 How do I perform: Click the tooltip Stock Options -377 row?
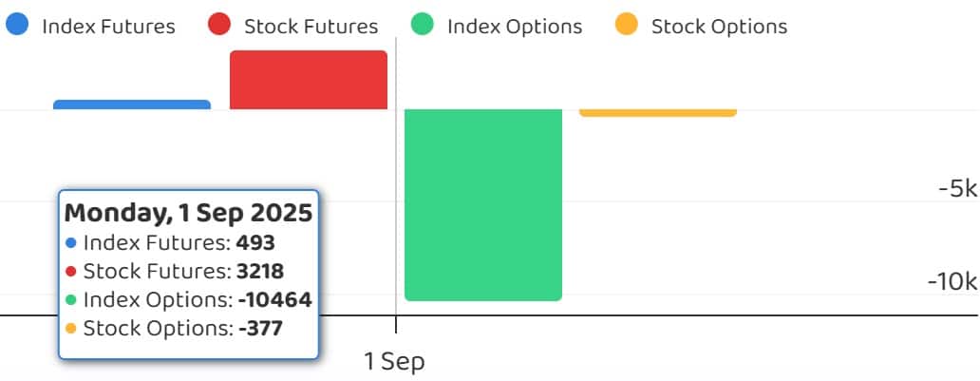click(x=174, y=328)
